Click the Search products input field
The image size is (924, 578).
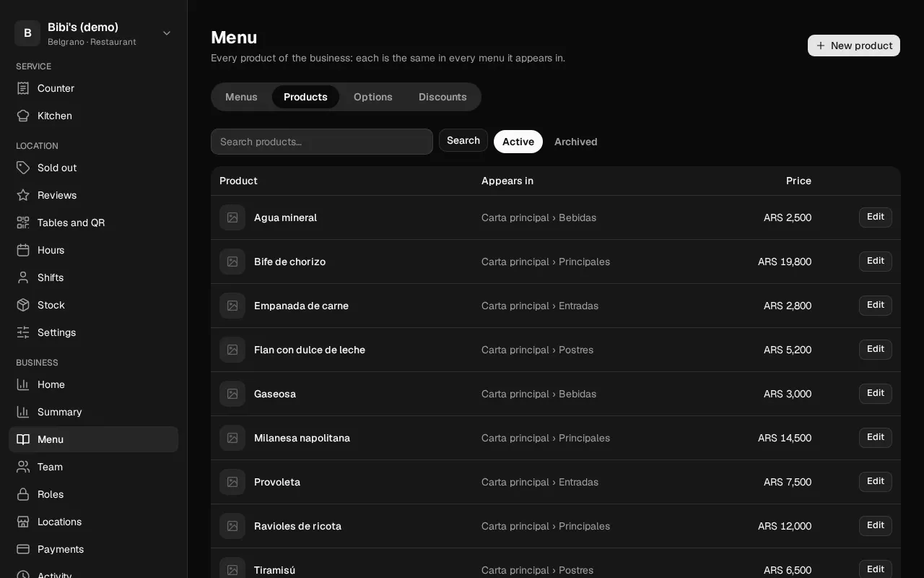(322, 142)
